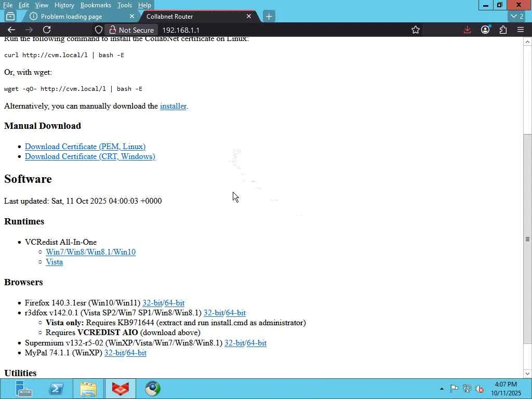532x399 pixels.
Task: Download r3dfox v142.0.1 64-bit
Action: click(235, 312)
